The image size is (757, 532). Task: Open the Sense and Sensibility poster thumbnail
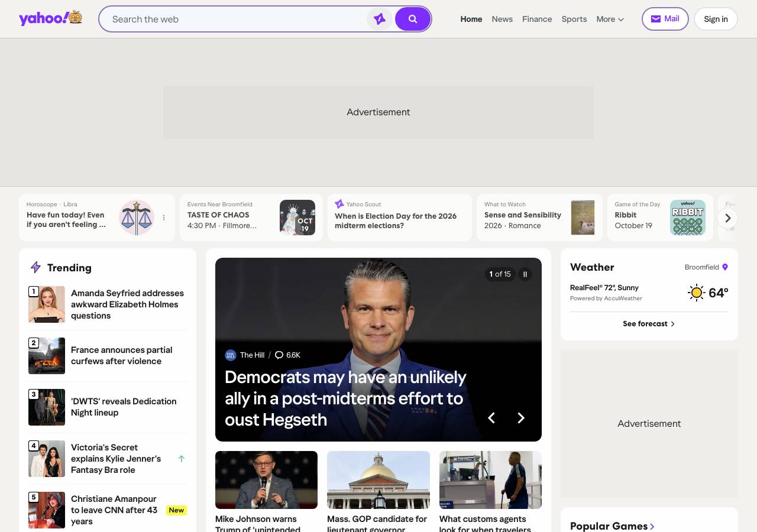(x=583, y=218)
